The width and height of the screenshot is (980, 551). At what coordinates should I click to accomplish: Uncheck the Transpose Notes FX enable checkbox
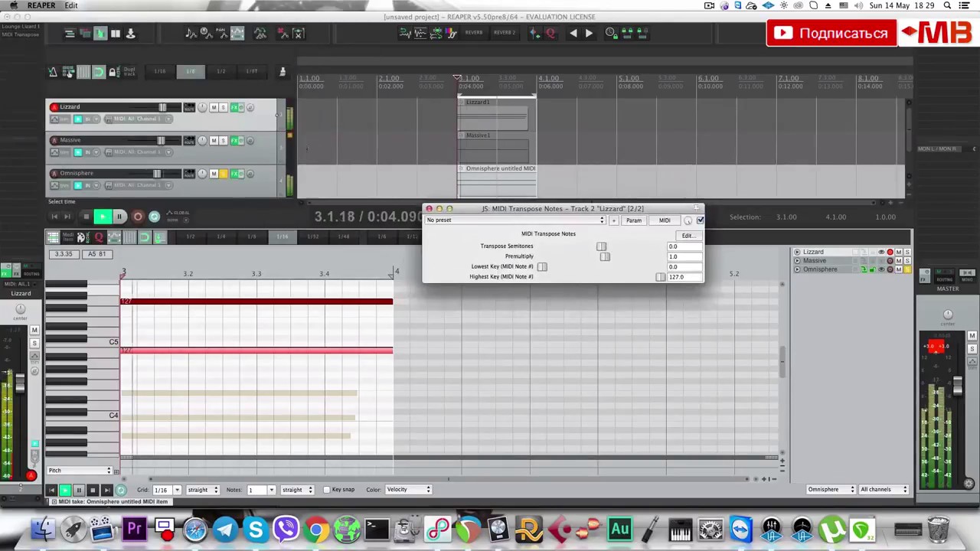(700, 220)
